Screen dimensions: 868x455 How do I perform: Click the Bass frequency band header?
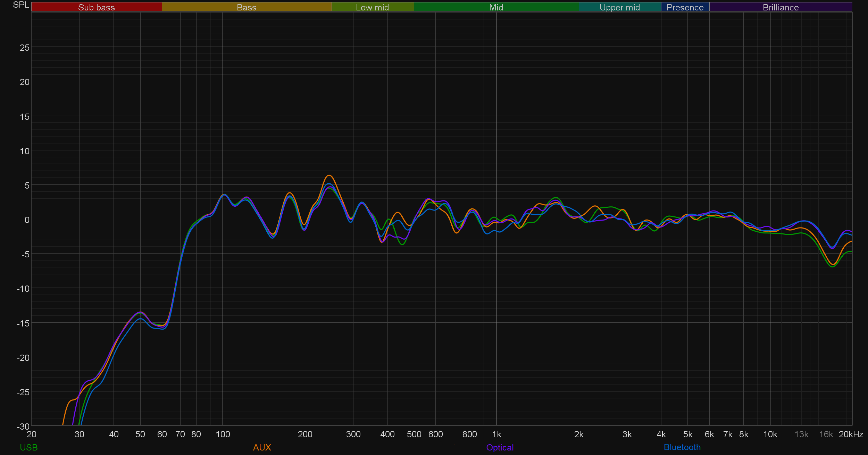(247, 7)
